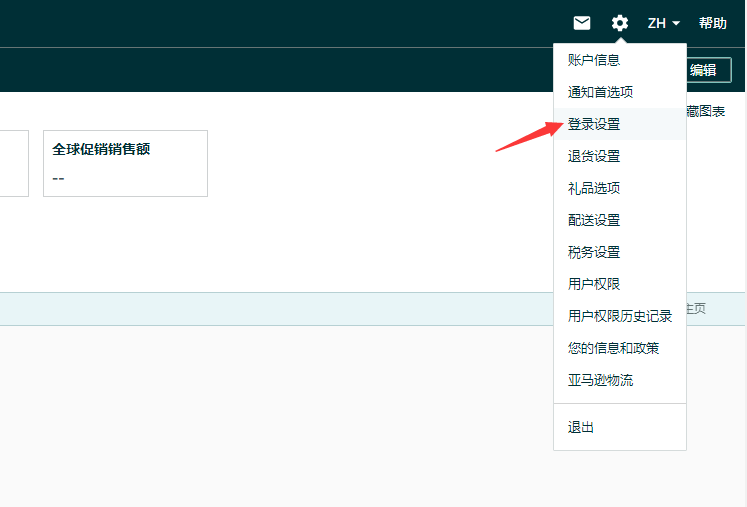The width and height of the screenshot is (747, 507).
Task: Click the 编辑 button
Action: 708,70
